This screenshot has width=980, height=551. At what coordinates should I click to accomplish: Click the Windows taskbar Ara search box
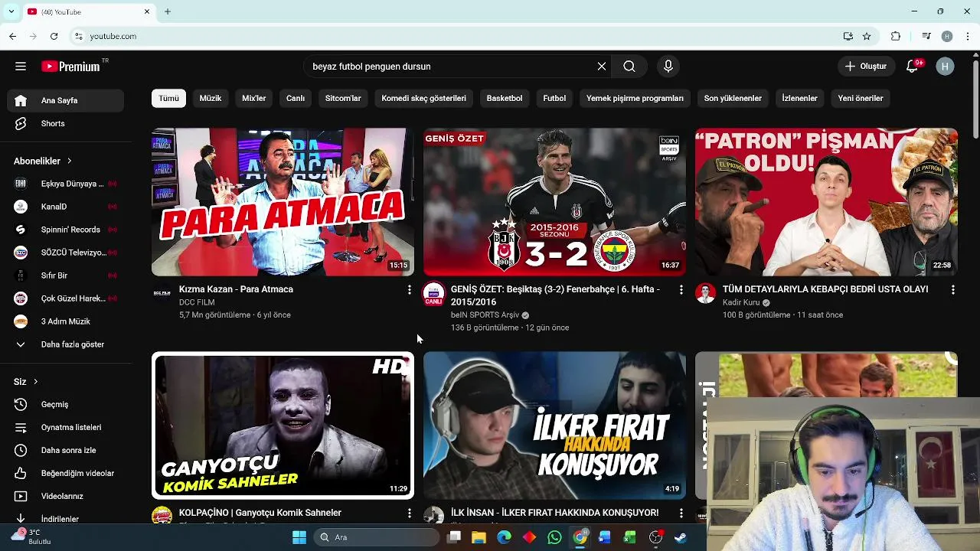(377, 537)
